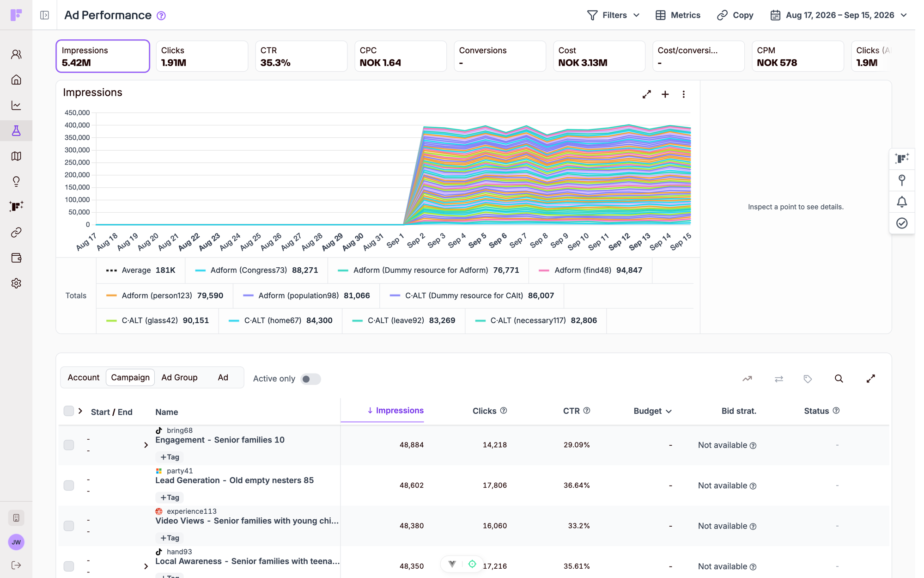The width and height of the screenshot is (924, 578).
Task: Open the date range picker Aug 17 – Sep 15
Action: point(839,15)
